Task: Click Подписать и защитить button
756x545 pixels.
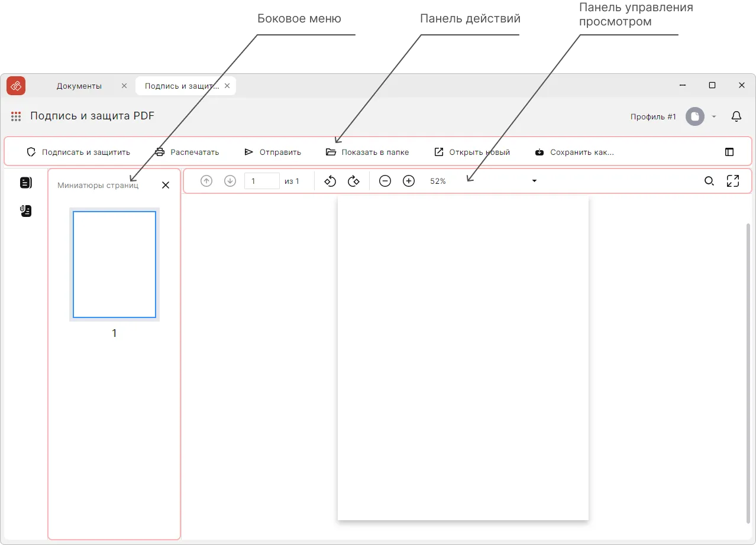Action: tap(79, 152)
